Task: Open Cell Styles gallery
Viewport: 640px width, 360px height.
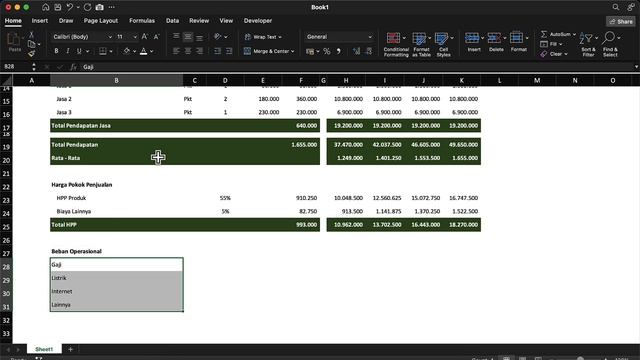Action: pos(443,44)
